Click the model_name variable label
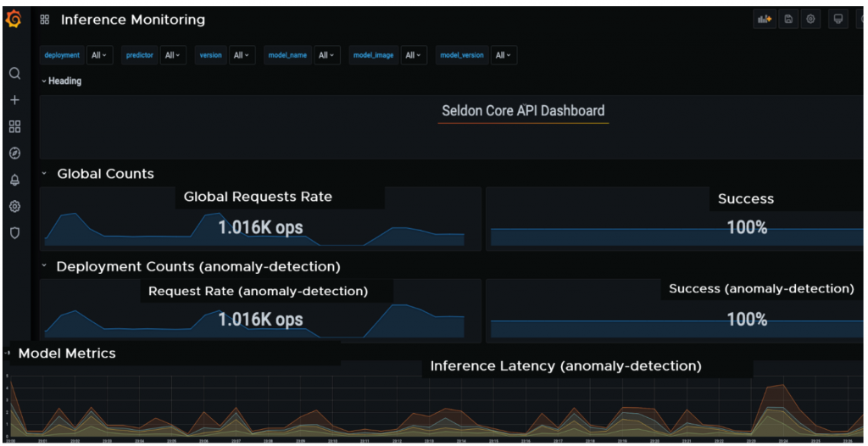This screenshot has width=868, height=446. [x=287, y=55]
